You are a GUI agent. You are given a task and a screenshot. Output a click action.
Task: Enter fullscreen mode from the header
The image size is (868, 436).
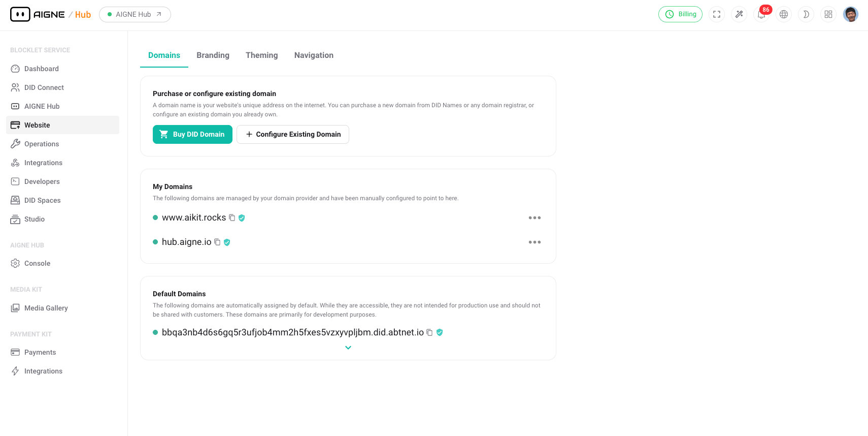(x=717, y=14)
